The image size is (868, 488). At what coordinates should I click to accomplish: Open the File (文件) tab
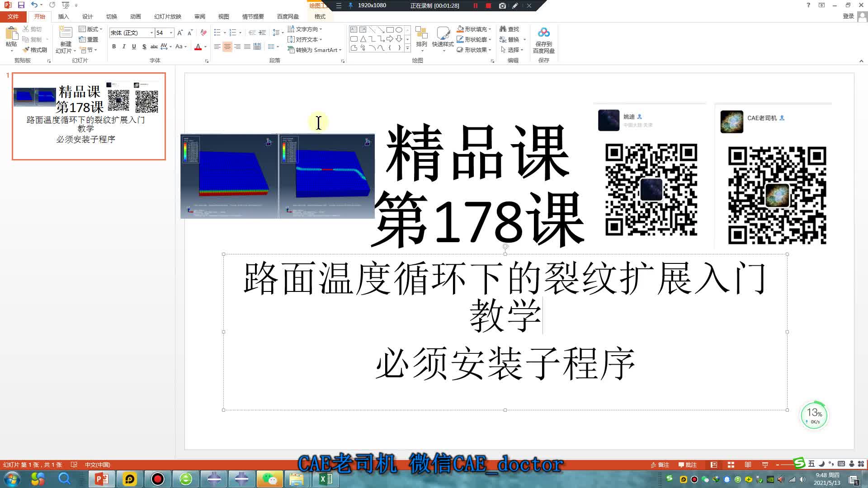click(x=13, y=16)
